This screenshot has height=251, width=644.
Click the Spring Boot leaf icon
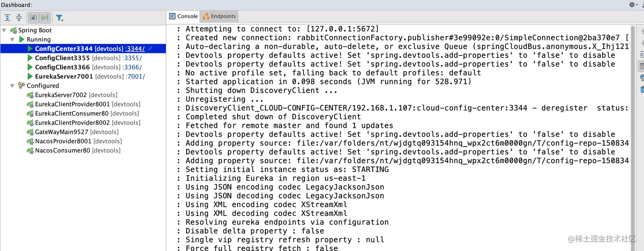14,30
